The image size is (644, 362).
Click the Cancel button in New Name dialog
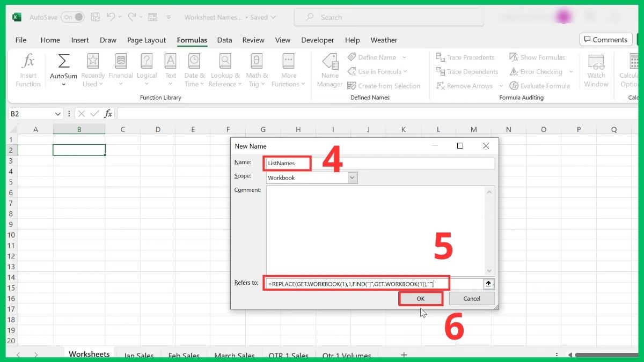471,298
